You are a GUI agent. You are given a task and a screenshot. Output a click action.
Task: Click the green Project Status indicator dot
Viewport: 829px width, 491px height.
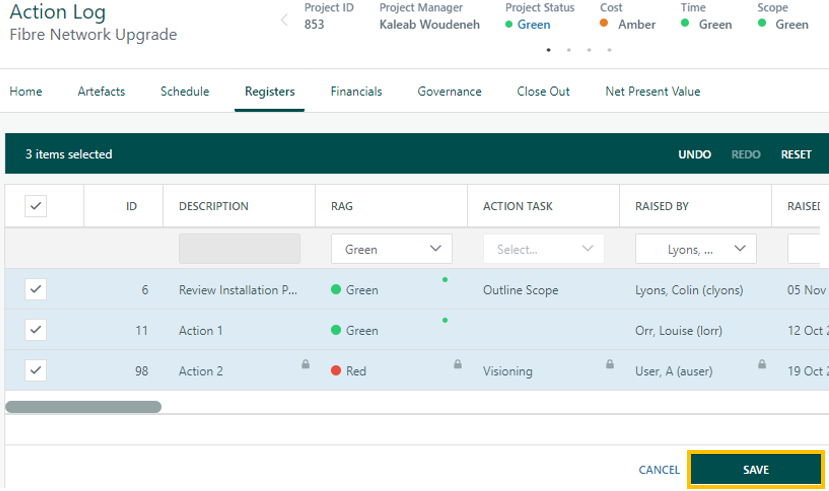[x=509, y=24]
